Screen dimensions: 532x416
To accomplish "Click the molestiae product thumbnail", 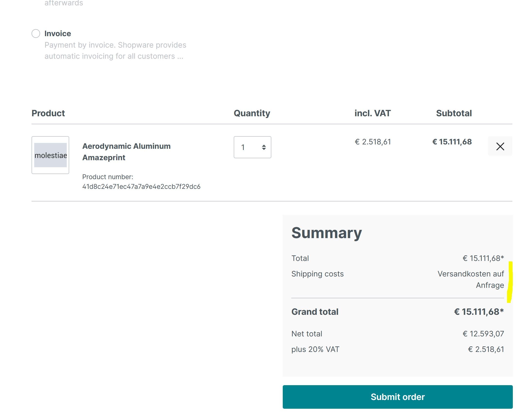I will tap(50, 155).
